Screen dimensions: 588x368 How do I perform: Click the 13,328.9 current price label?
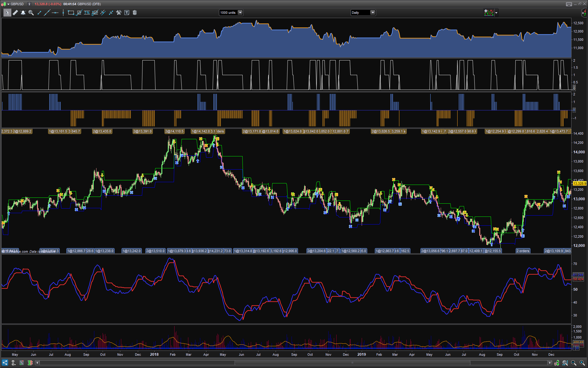579,183
